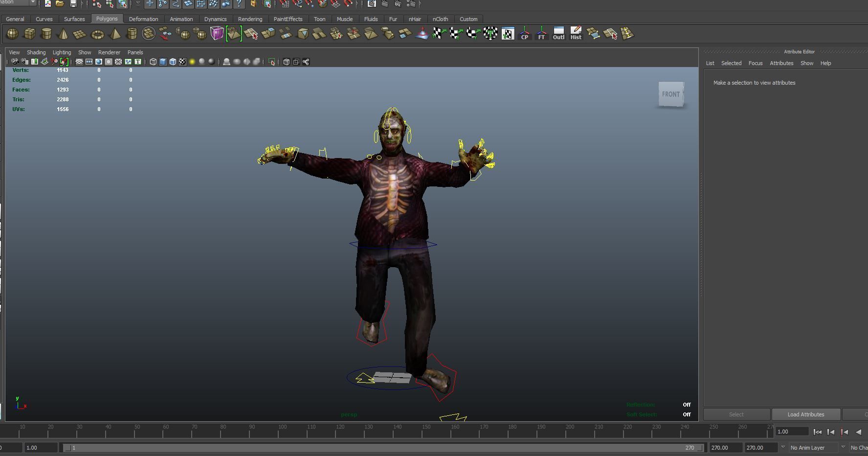Toggle wireframe display in viewport toolbar
Viewport: 868px width, 456px height.
tap(153, 62)
